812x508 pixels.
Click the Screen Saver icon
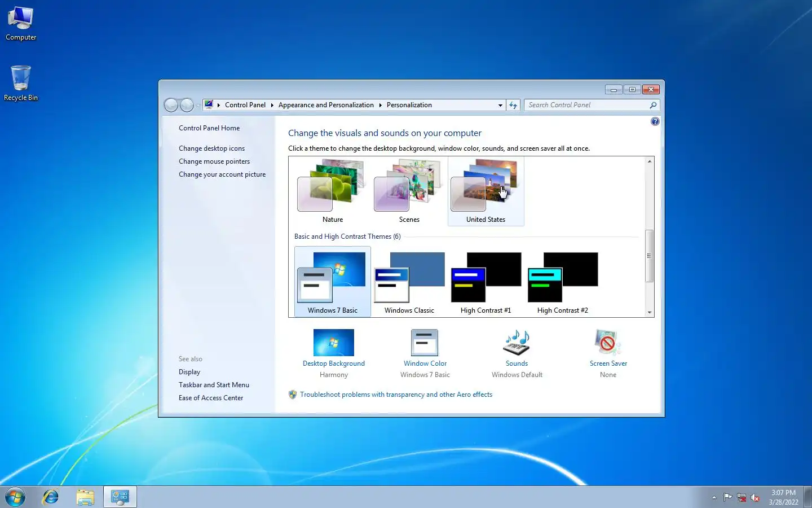pos(608,343)
